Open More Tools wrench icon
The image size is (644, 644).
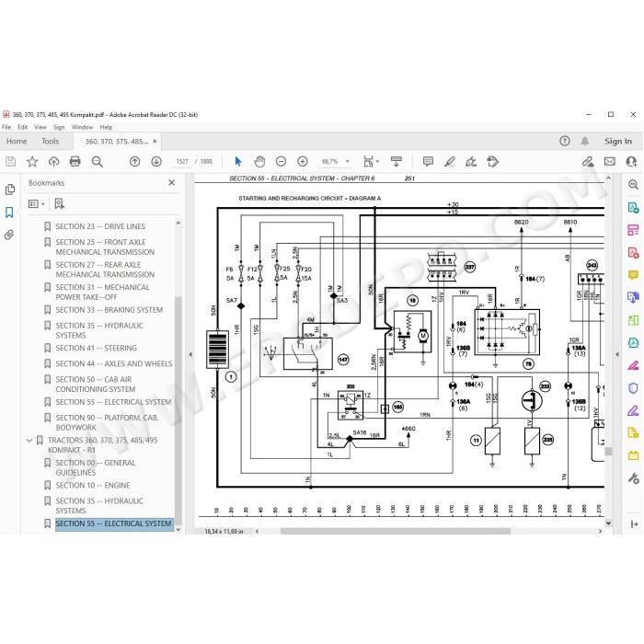tap(633, 478)
